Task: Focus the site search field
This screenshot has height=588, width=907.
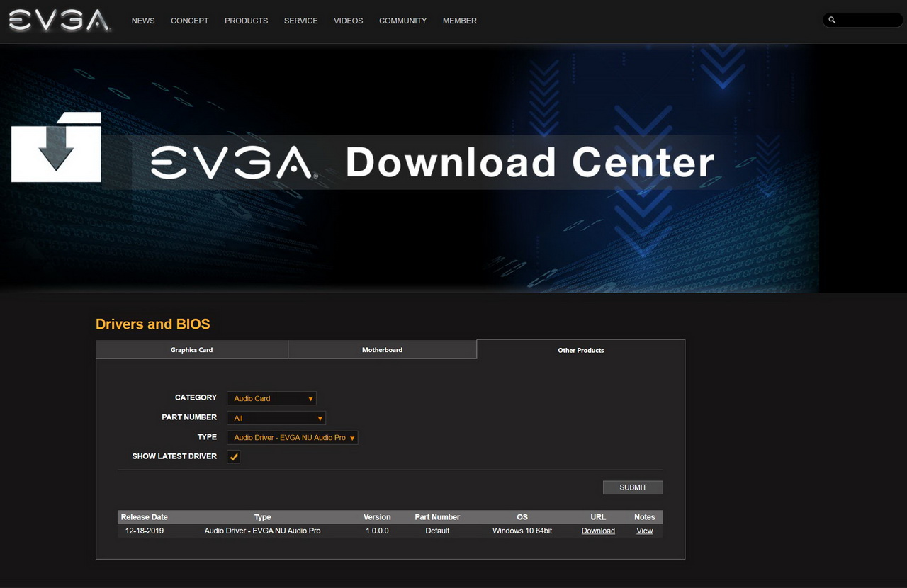Action: (x=863, y=20)
